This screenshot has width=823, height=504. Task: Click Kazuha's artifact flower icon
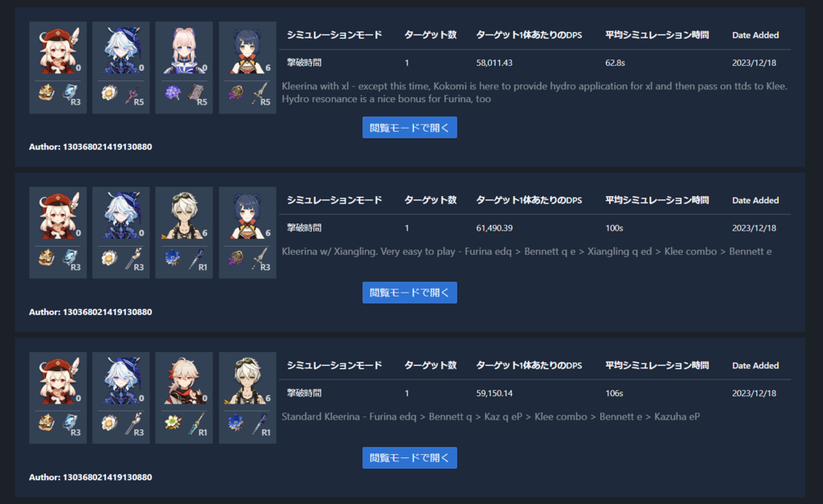[173, 423]
